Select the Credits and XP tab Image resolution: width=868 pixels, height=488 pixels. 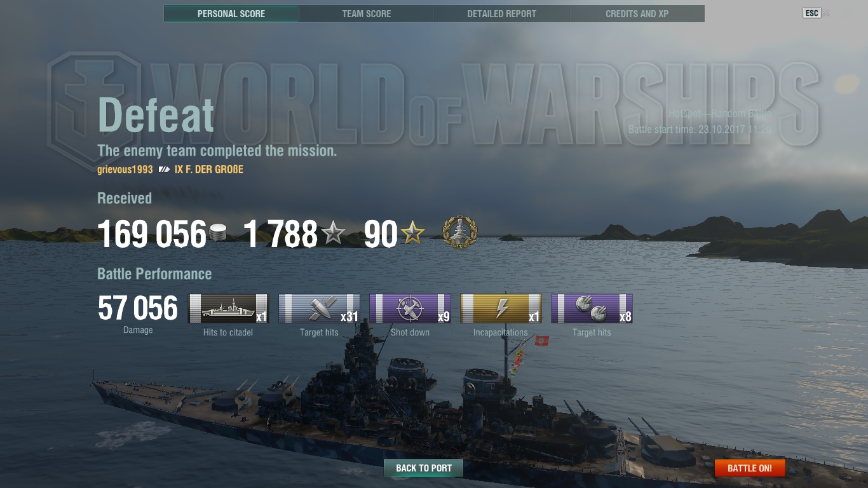coord(637,13)
